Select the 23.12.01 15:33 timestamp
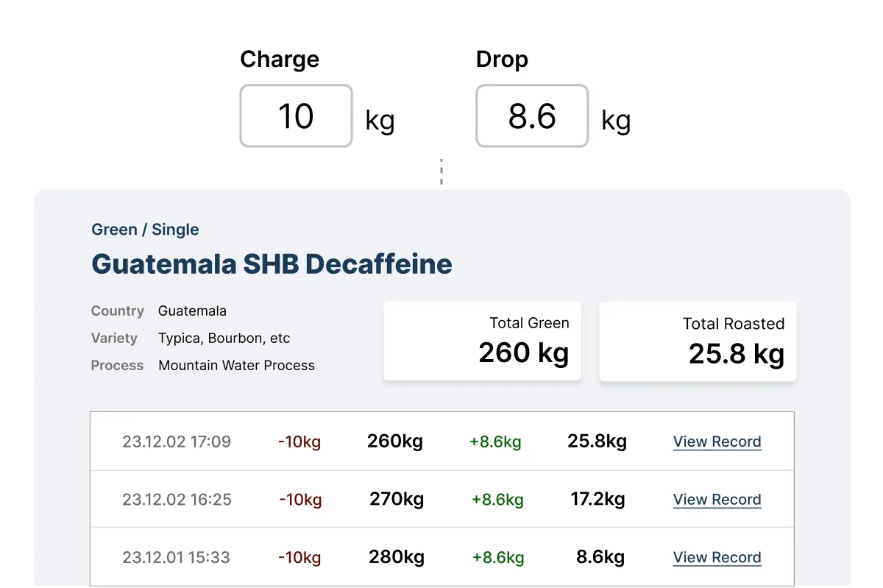Image resolution: width=883 pixels, height=588 pixels. [177, 557]
